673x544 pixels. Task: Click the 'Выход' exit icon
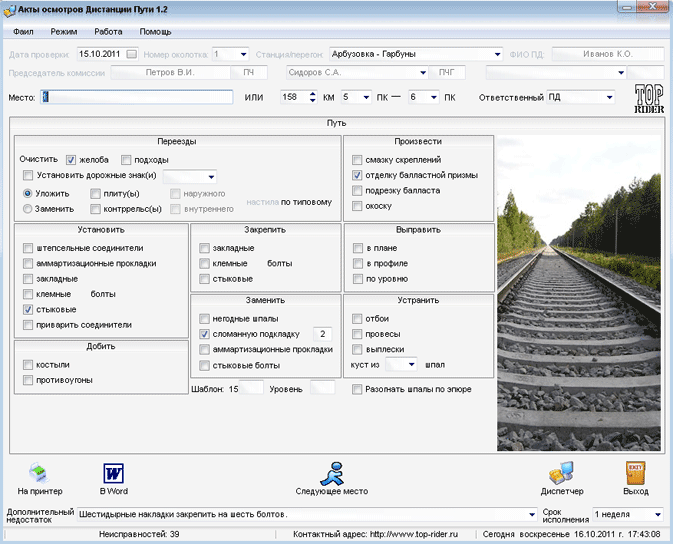pos(635,473)
